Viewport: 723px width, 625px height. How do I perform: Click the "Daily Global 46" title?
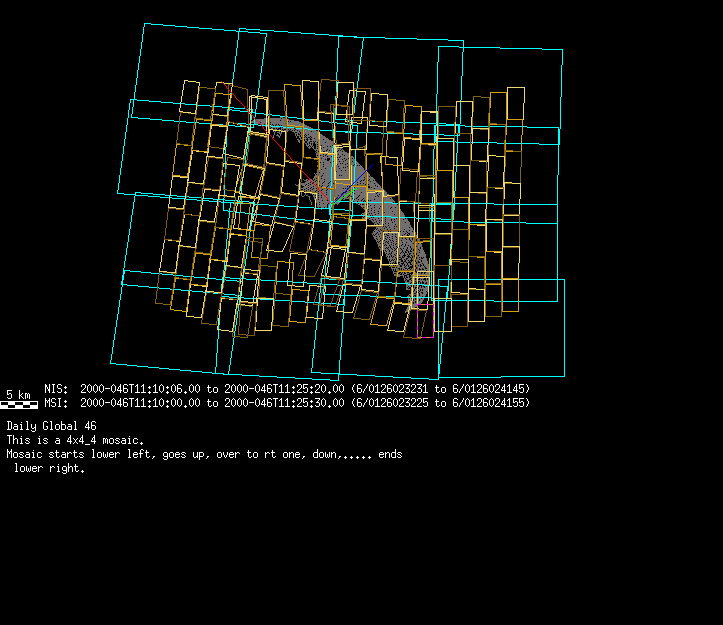[x=51, y=426]
